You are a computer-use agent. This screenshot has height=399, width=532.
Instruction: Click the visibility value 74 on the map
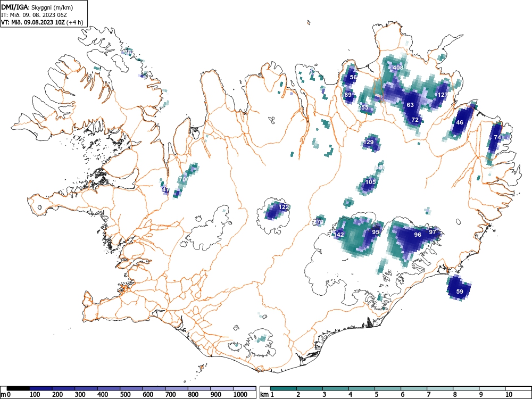497,137
